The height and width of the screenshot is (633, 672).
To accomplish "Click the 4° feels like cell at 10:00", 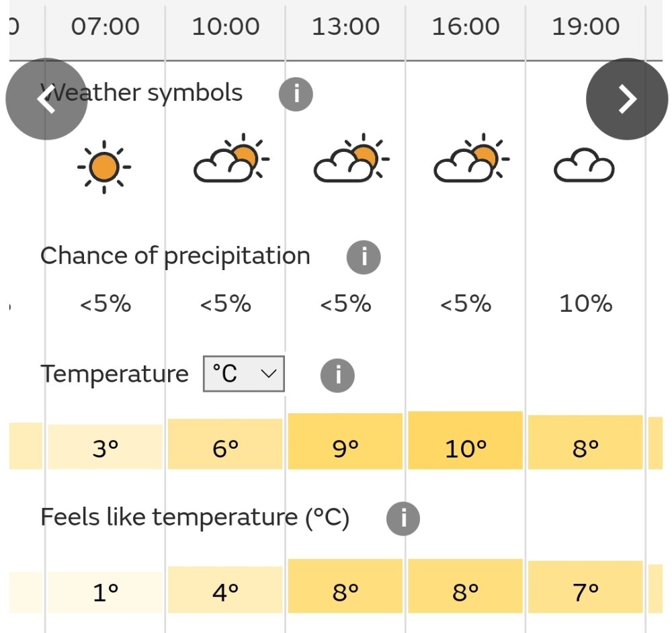I will [225, 590].
